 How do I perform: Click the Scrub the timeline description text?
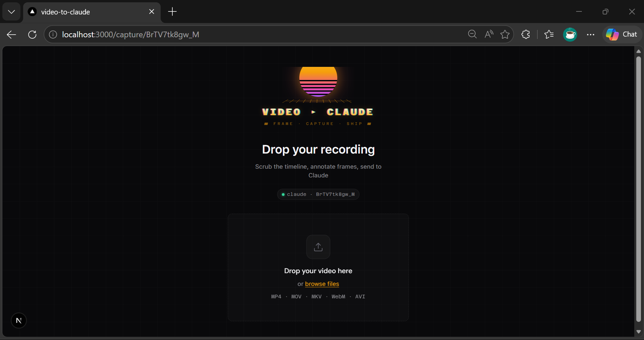[x=318, y=171]
